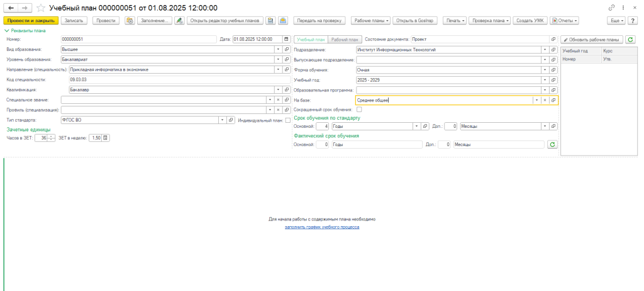
Task: Click the back navigation arrow
Action: (x=11, y=8)
